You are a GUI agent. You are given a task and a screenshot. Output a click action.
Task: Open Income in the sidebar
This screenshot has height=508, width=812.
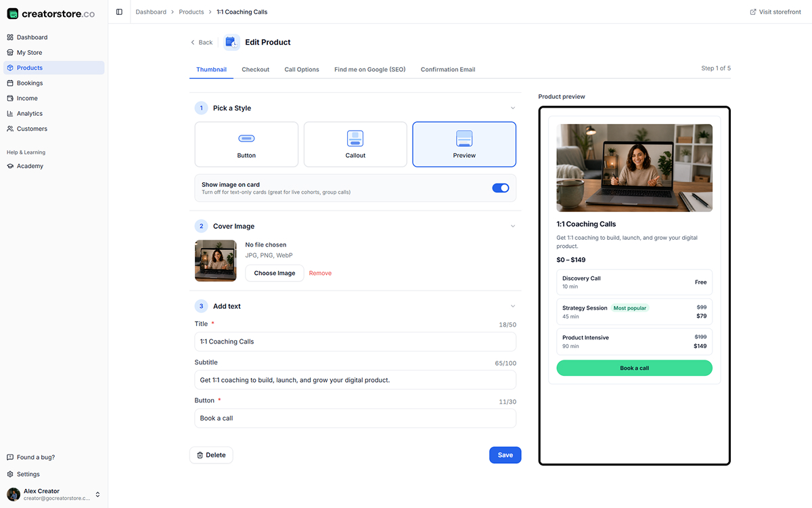tap(54, 98)
